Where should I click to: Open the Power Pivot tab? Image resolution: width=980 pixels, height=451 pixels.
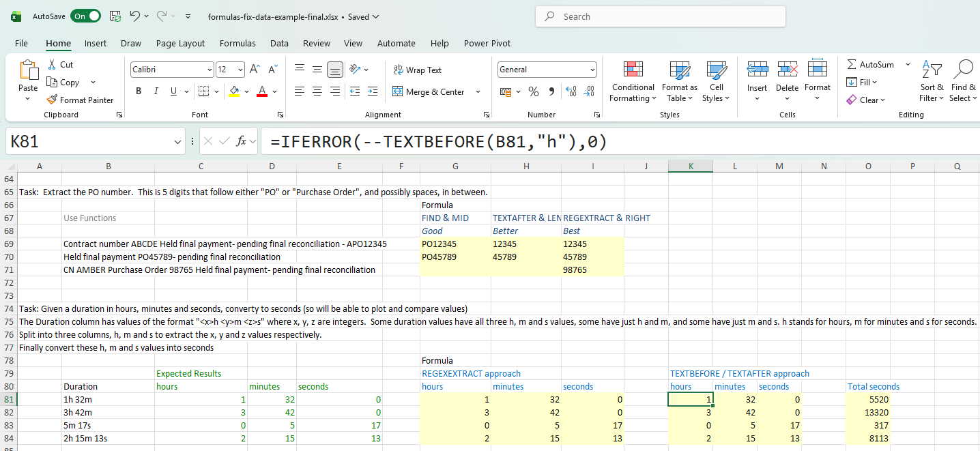pos(487,43)
